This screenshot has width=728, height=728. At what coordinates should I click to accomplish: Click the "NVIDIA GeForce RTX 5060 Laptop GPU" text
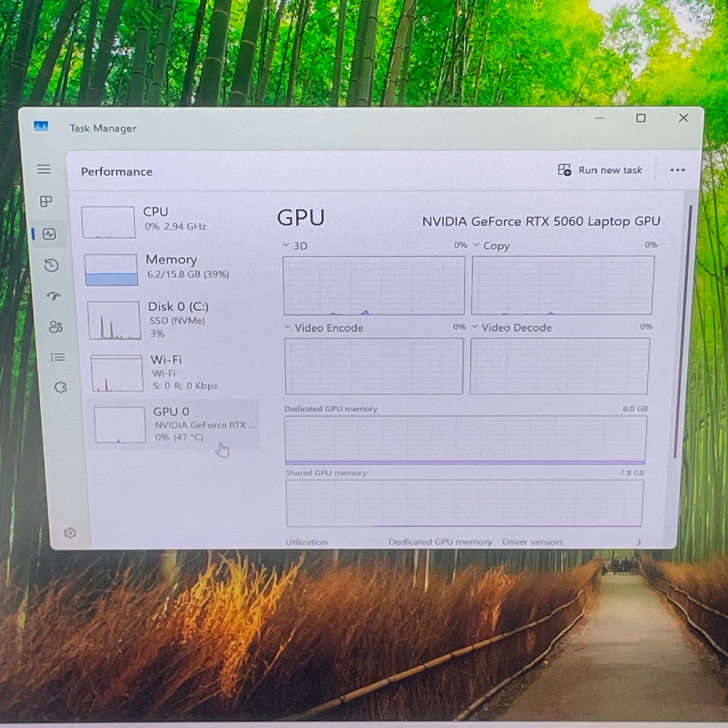(541, 221)
